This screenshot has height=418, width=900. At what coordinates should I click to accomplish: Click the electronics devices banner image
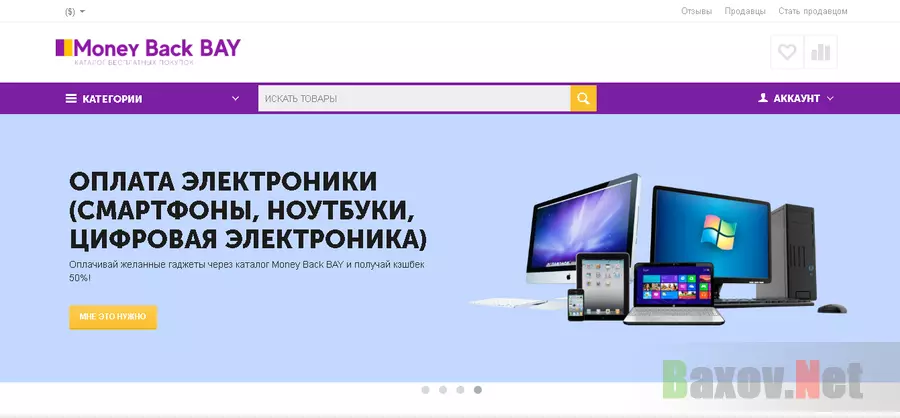coord(659,249)
